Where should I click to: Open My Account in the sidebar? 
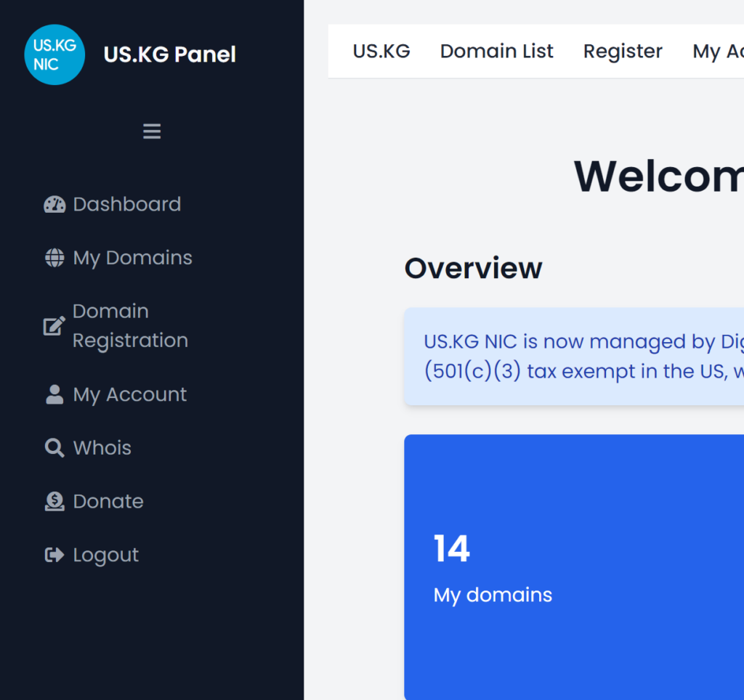pos(116,394)
